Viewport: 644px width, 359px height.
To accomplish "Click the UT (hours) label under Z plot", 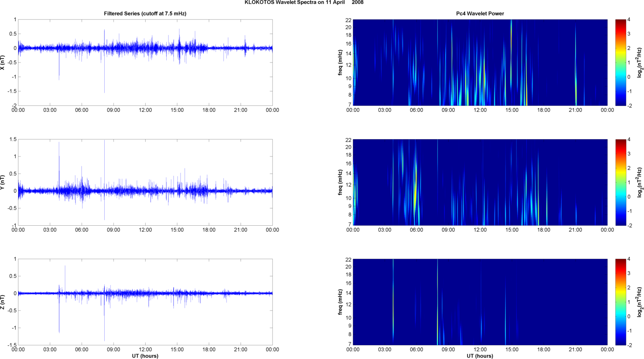I will coord(145,356).
